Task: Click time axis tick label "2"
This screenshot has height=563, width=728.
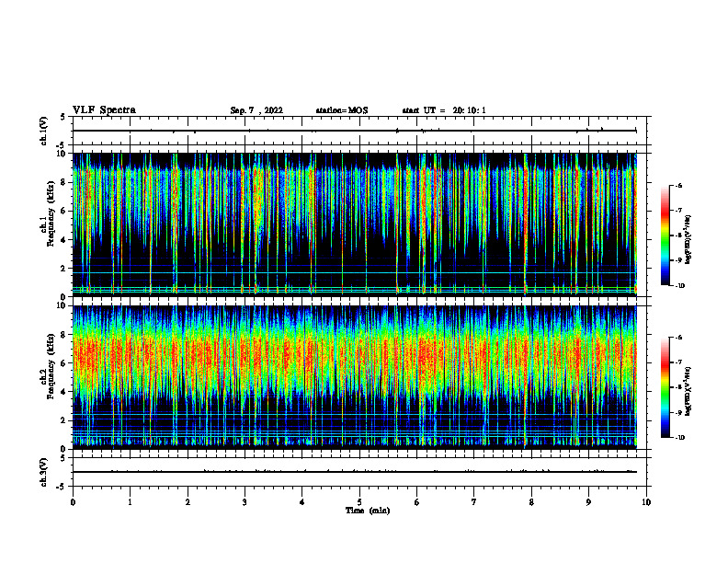Action: [188, 502]
